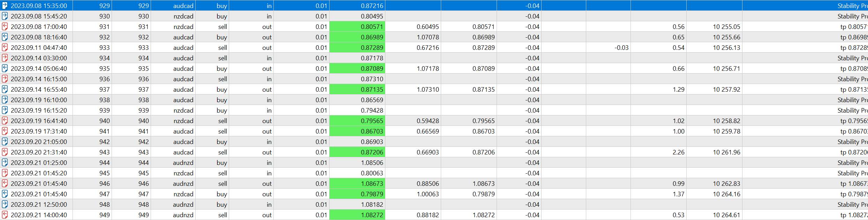The height and width of the screenshot is (220, 868).
Task: Click the buy deal icon on row 932
Action: (5, 37)
